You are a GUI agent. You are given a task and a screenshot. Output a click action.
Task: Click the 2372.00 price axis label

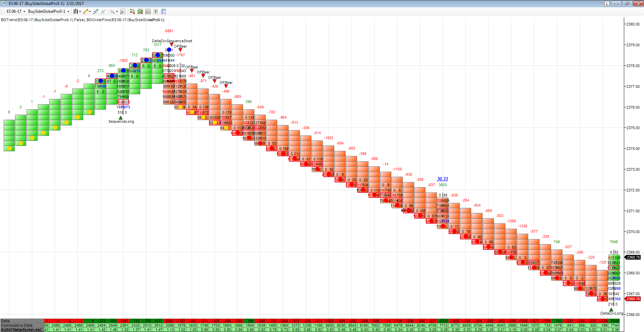point(633,190)
